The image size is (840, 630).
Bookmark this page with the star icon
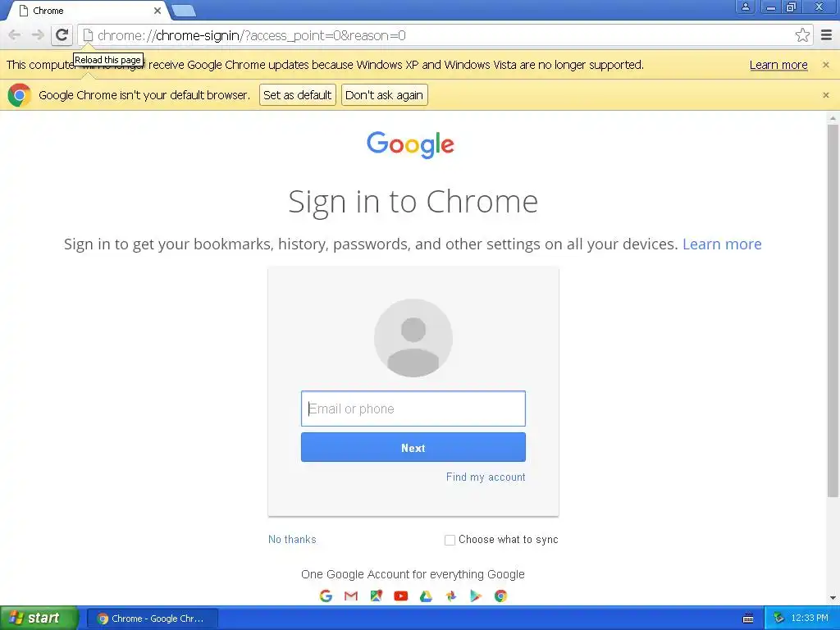click(x=802, y=35)
